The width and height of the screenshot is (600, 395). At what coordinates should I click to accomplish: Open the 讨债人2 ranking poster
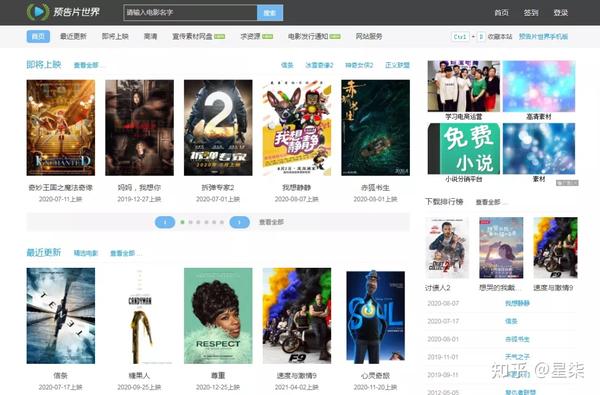(x=447, y=248)
